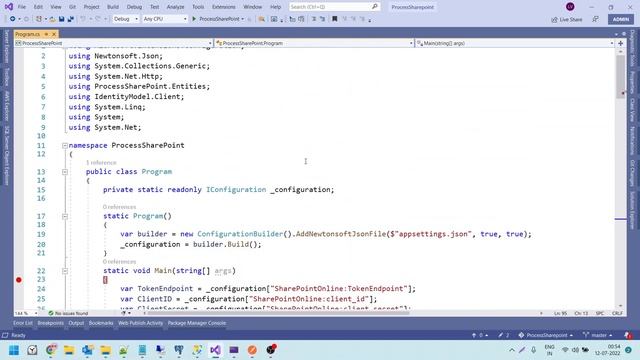Screen dimensions: 640x360
Task: Click the split editor plus icon
Action: coord(621,43)
